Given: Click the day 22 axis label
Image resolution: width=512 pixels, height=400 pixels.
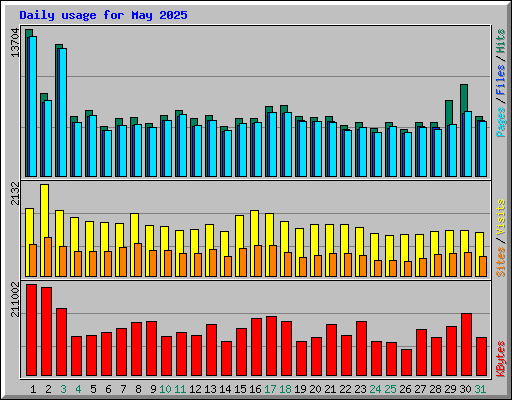Looking at the screenshot, I should point(345,389).
